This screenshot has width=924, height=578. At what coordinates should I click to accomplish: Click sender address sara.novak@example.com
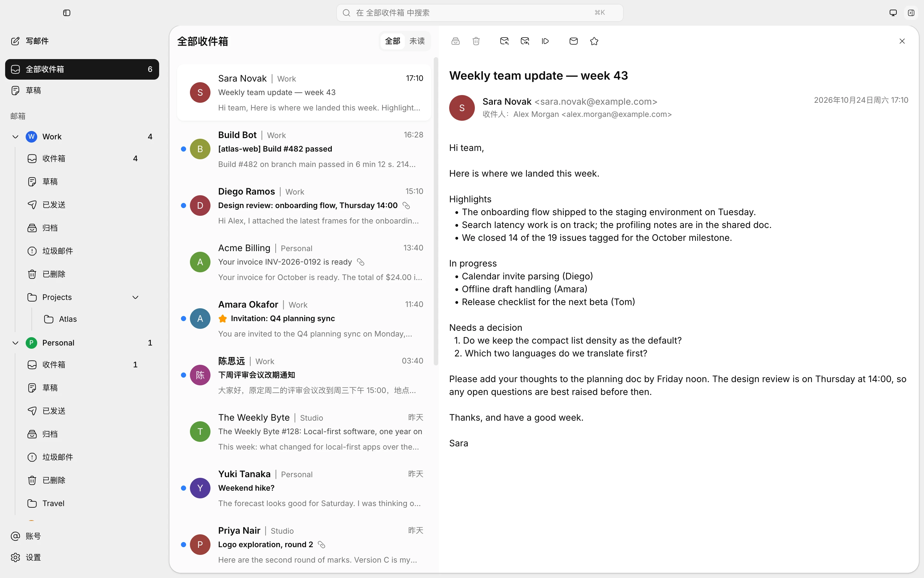(x=596, y=102)
